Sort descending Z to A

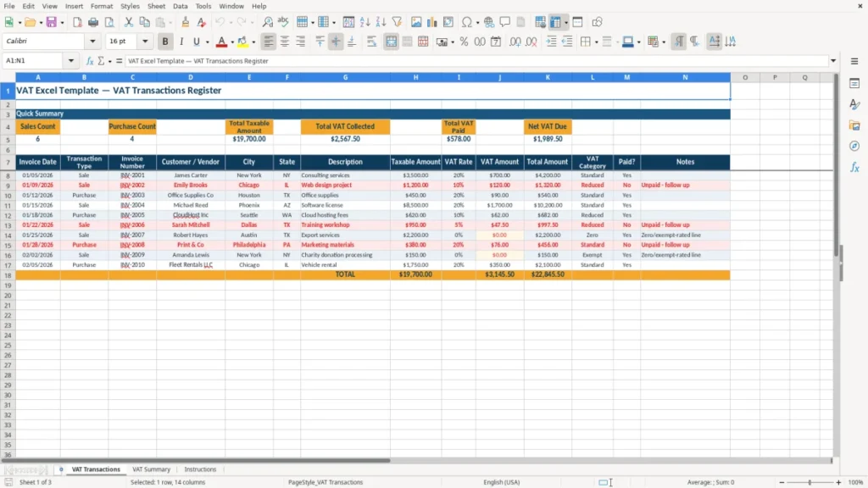[381, 22]
